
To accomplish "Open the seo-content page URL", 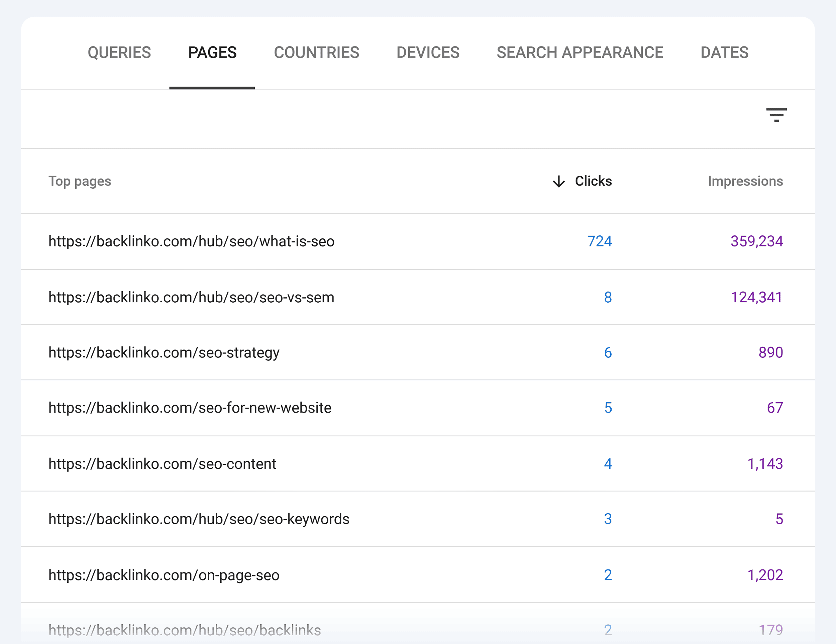I will (162, 464).
